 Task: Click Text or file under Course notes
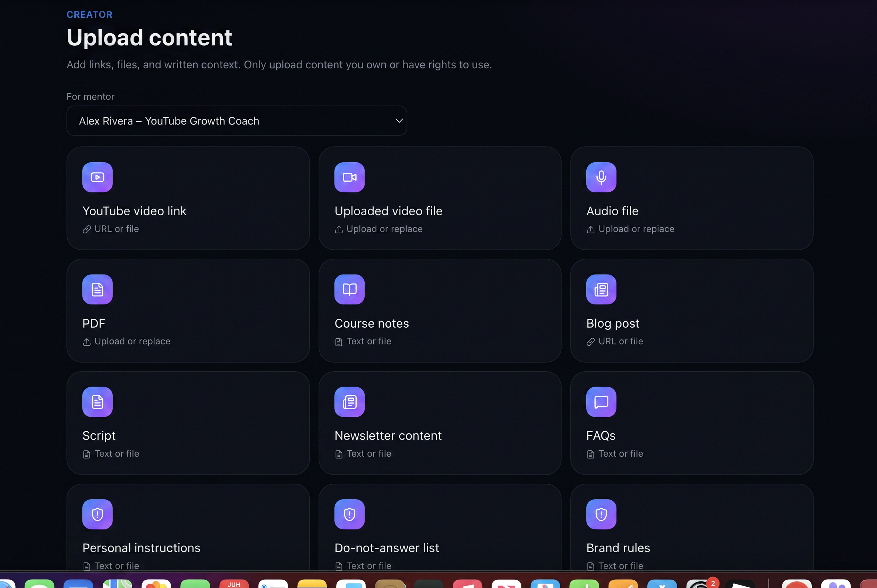click(368, 341)
